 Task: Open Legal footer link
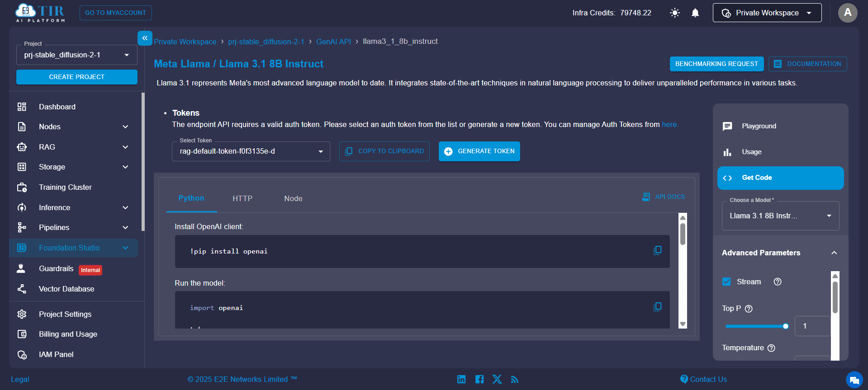(20, 379)
